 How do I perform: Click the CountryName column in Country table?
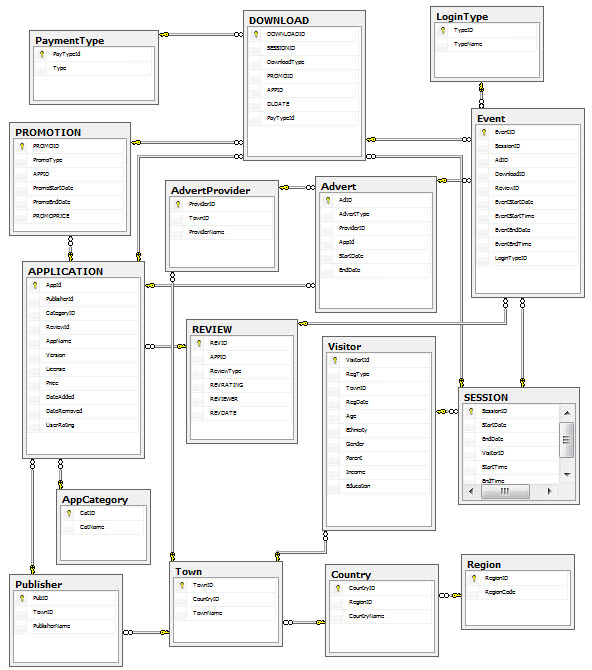(381, 617)
